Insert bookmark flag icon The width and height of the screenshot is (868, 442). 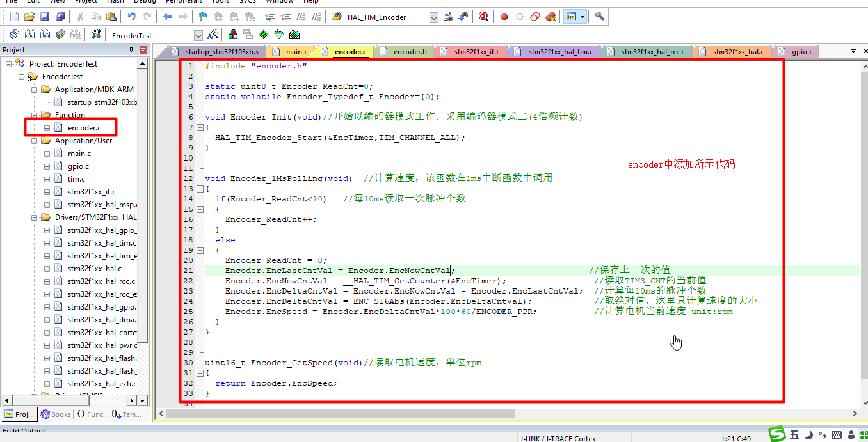pos(203,17)
